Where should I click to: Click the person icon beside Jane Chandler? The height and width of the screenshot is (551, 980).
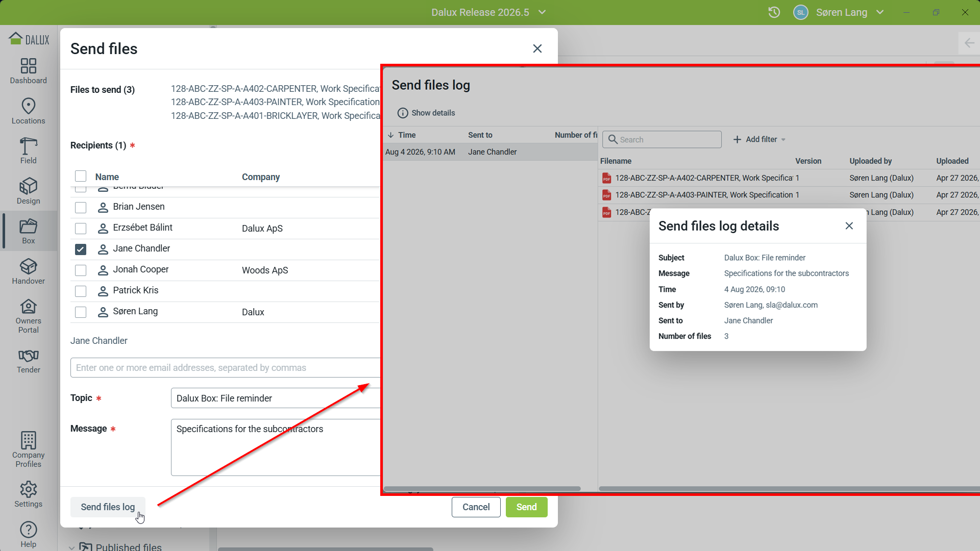click(103, 249)
